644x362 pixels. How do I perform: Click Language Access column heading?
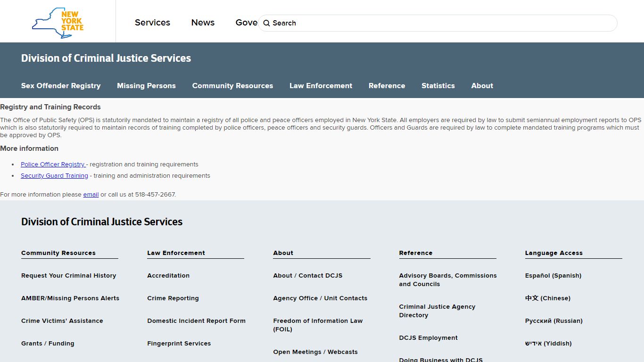553,253
